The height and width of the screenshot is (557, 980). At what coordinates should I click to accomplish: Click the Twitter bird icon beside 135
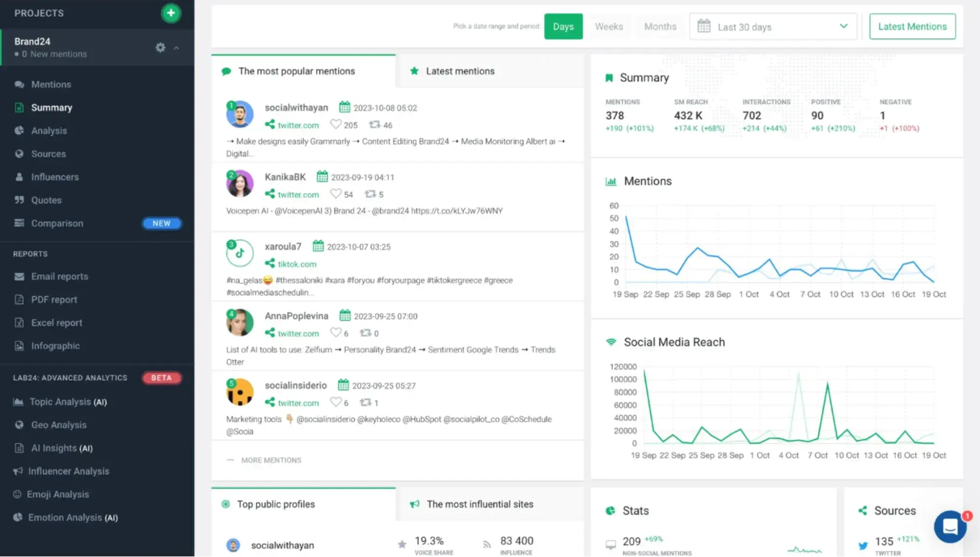click(x=863, y=545)
